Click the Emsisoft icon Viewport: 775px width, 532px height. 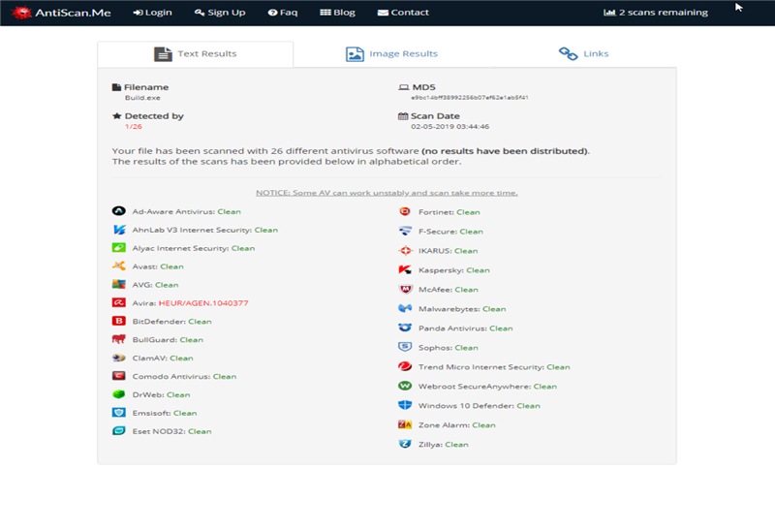pyautogui.click(x=118, y=413)
